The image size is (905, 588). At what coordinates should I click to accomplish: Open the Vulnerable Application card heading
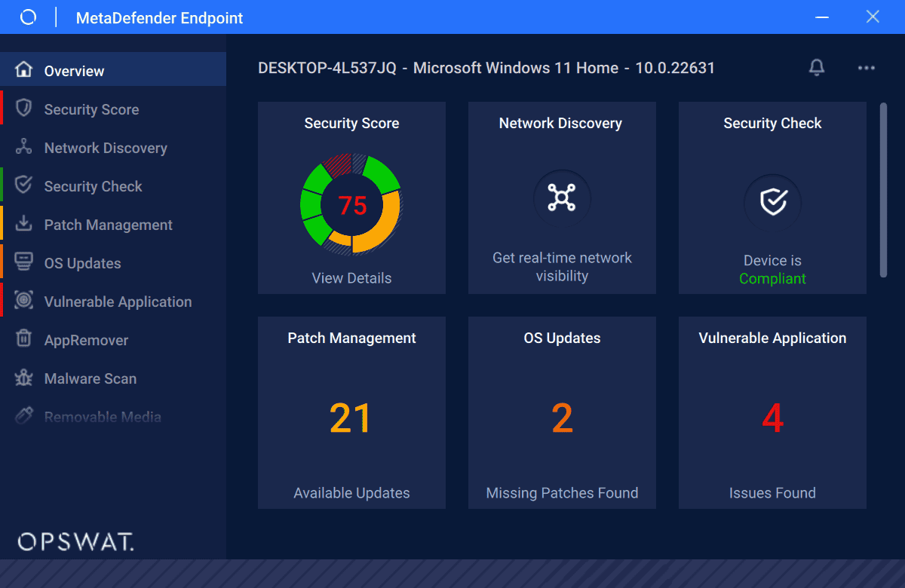click(x=772, y=338)
